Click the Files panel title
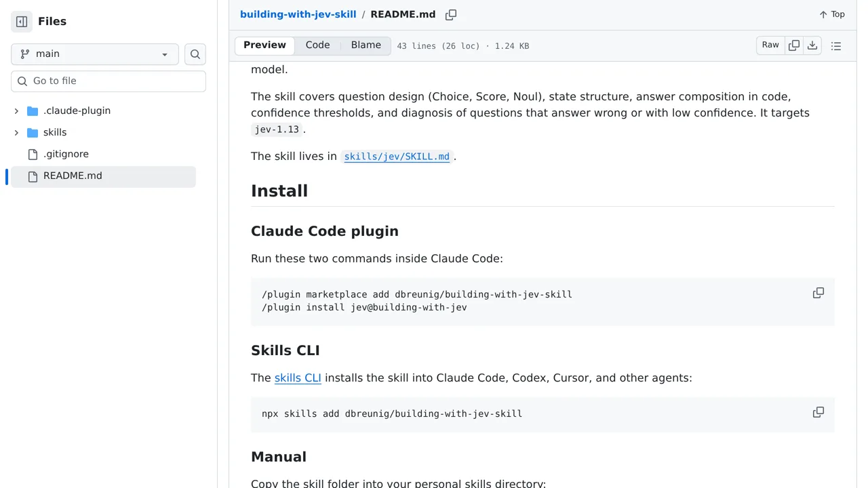868x488 pixels. pyautogui.click(x=52, y=22)
